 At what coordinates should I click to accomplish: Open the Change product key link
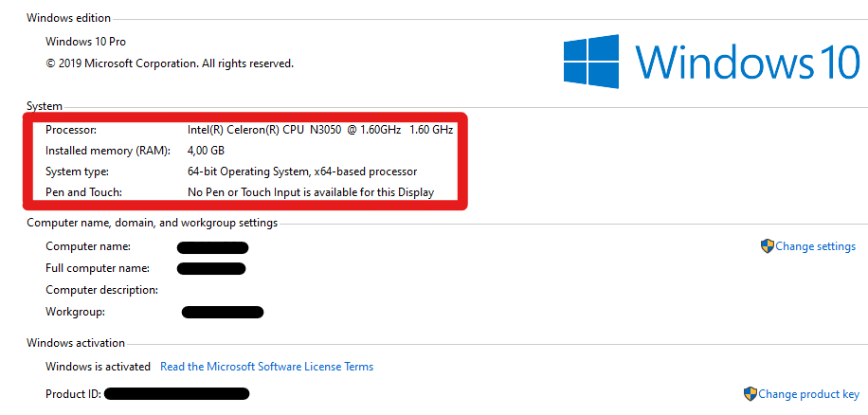(x=808, y=394)
